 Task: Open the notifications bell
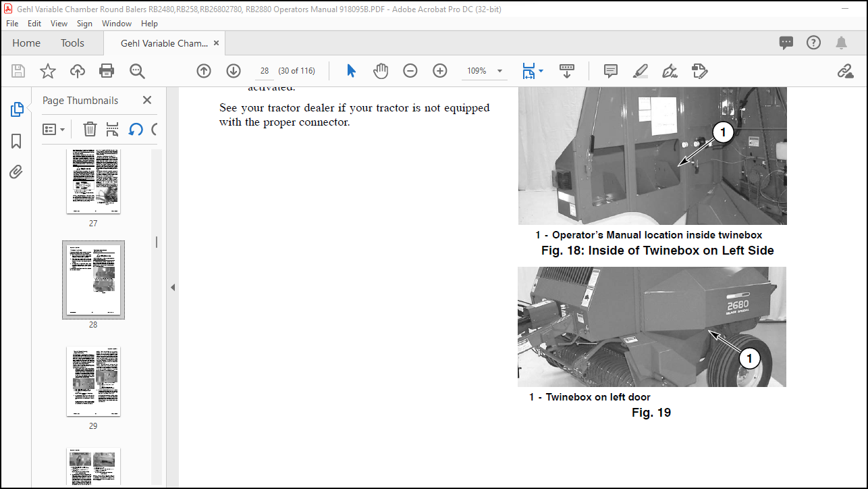[841, 43]
